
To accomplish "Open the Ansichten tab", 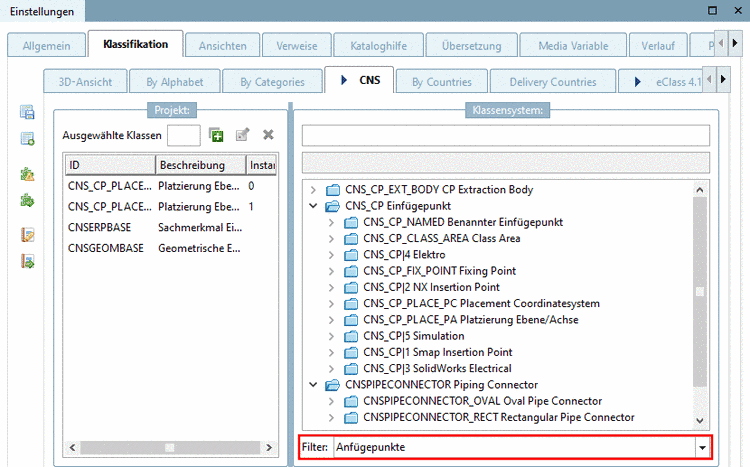I will [222, 46].
